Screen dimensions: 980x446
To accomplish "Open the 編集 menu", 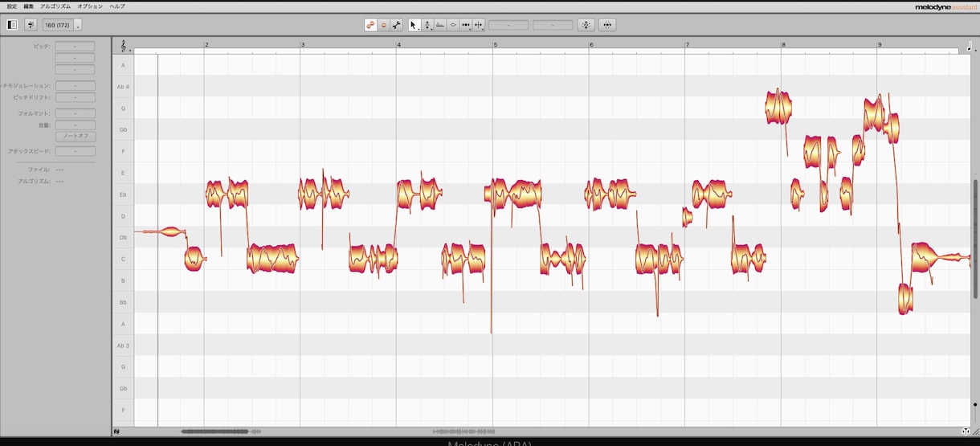I will [29, 6].
